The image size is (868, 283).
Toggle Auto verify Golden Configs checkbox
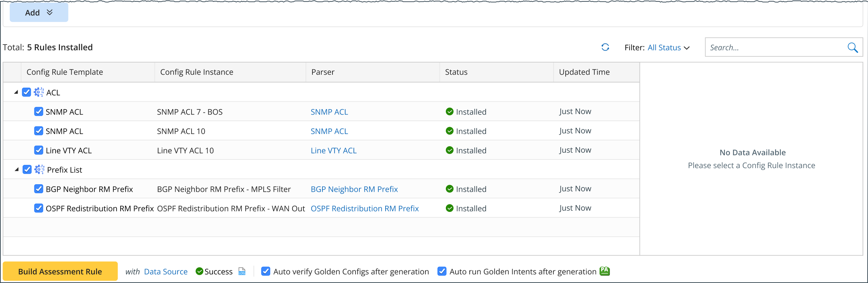tap(266, 272)
